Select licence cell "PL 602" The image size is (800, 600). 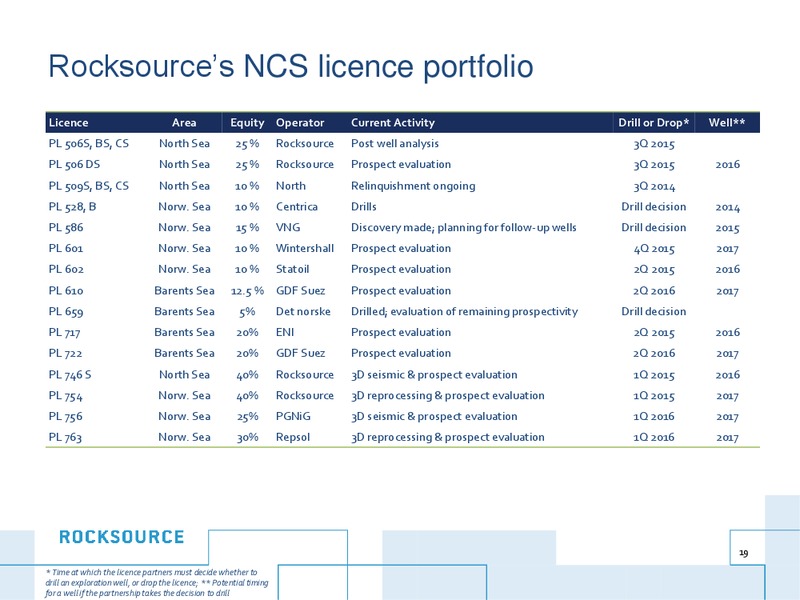[x=66, y=269]
